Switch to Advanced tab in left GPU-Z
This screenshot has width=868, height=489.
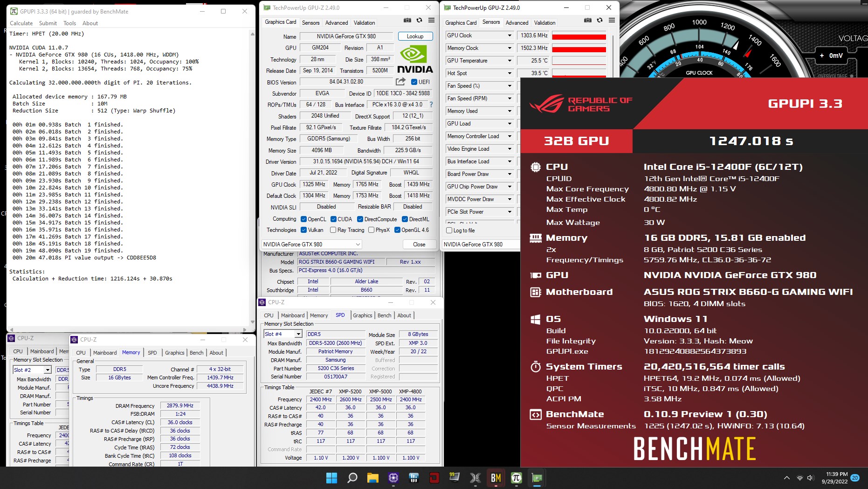337,23
